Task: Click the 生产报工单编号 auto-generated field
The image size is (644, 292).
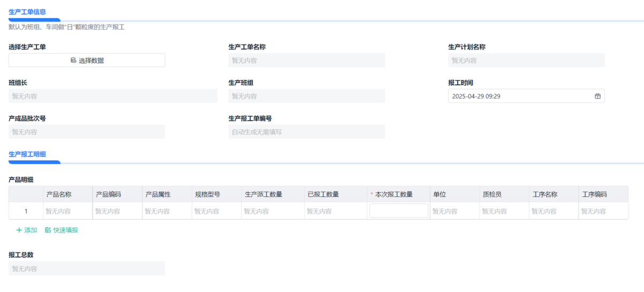Action: pos(306,132)
